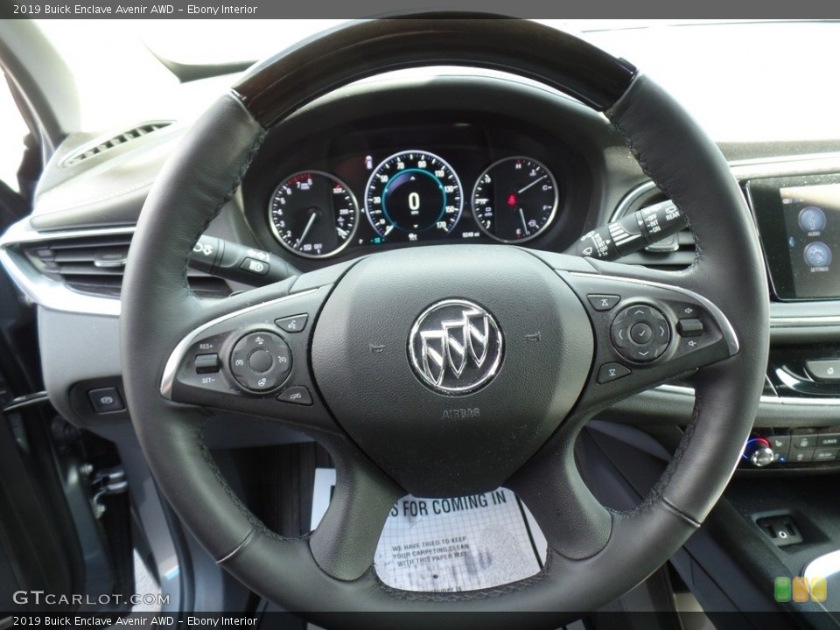Tap the voice command push-to-talk button
Screen dimensions: 840x630
292,323
